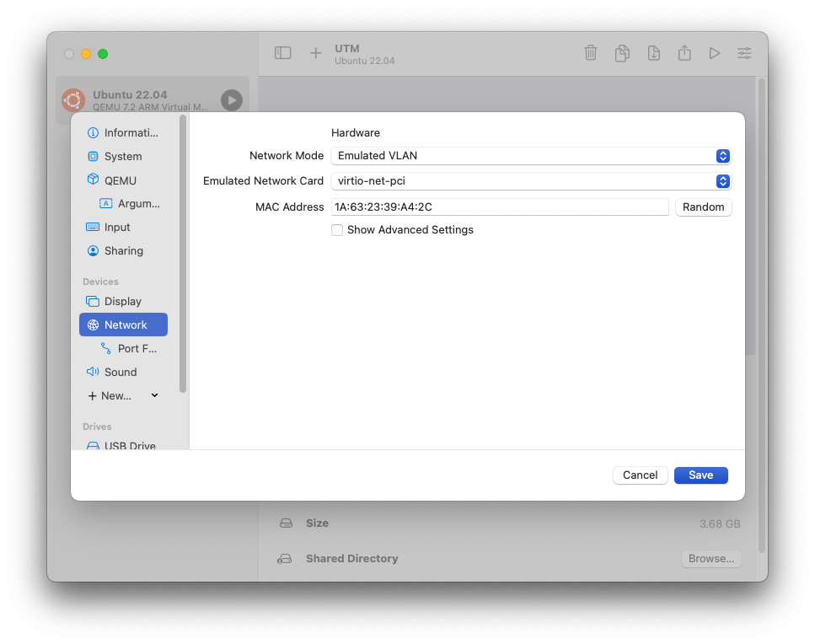The height and width of the screenshot is (644, 815).
Task: Open the Emulated Network Card dropdown
Action: point(531,181)
